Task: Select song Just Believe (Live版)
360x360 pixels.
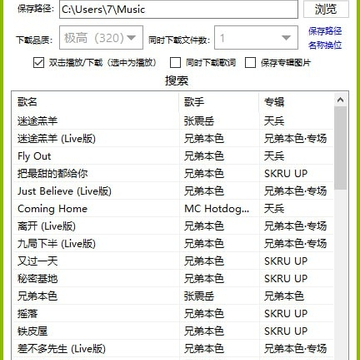Action: point(64,191)
